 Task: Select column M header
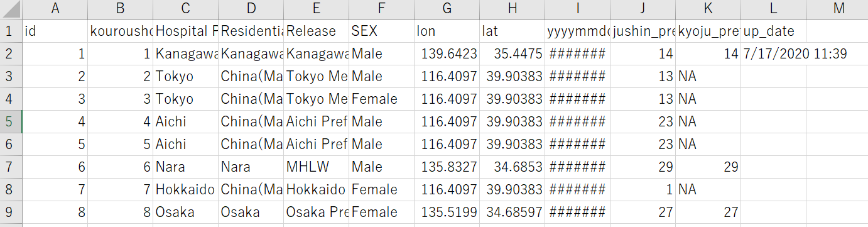pos(837,9)
